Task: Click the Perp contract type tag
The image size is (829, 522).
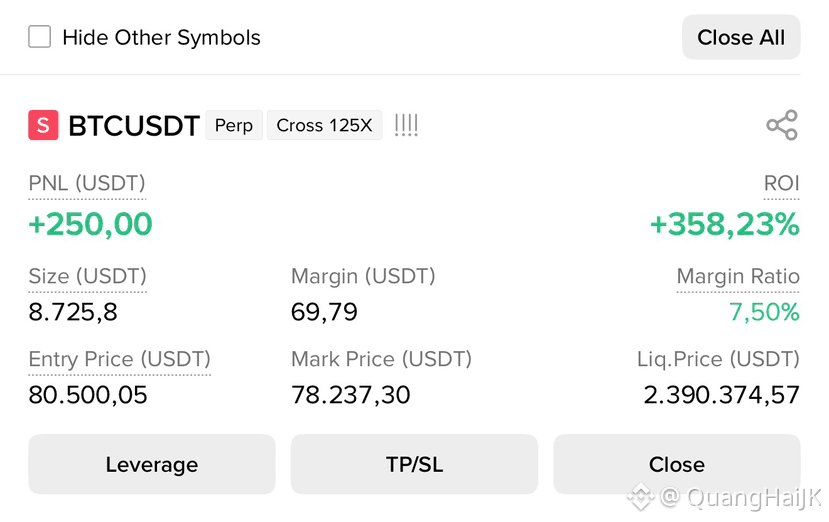Action: pyautogui.click(x=234, y=125)
